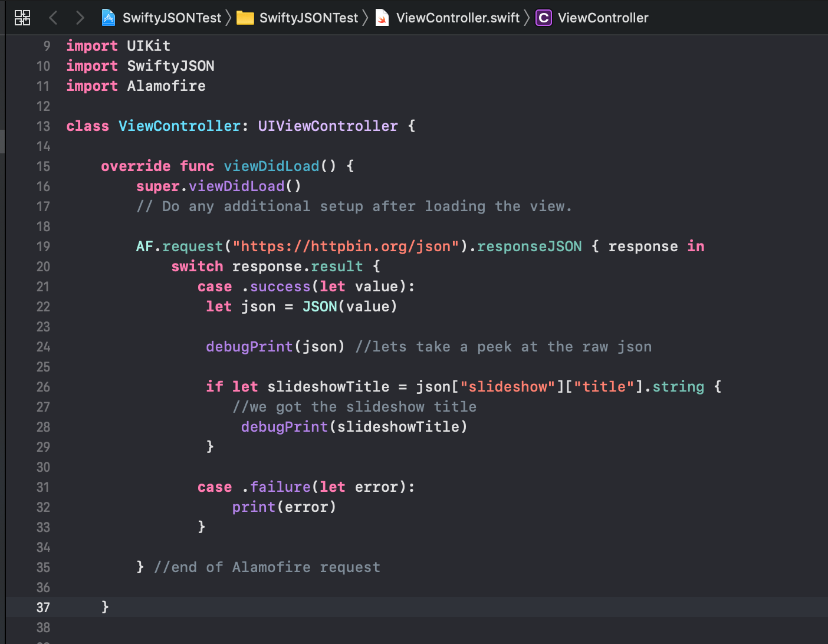Click 'result' property on line 20
This screenshot has height=644, width=828.
pyautogui.click(x=337, y=266)
